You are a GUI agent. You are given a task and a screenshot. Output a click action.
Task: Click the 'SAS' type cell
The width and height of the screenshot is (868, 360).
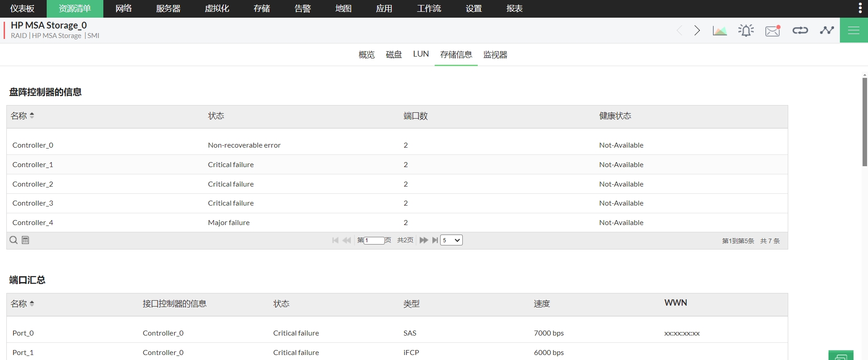point(410,333)
